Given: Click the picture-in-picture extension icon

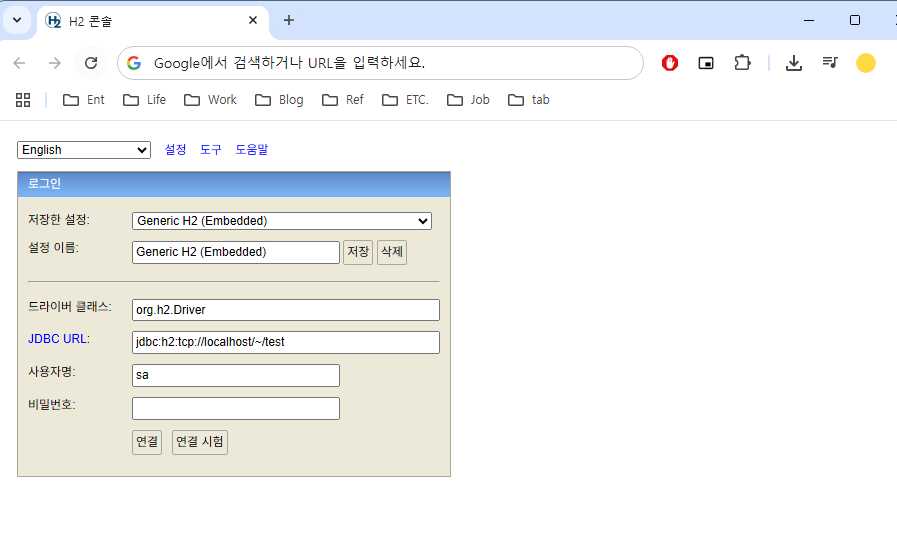Looking at the screenshot, I should click(x=706, y=63).
